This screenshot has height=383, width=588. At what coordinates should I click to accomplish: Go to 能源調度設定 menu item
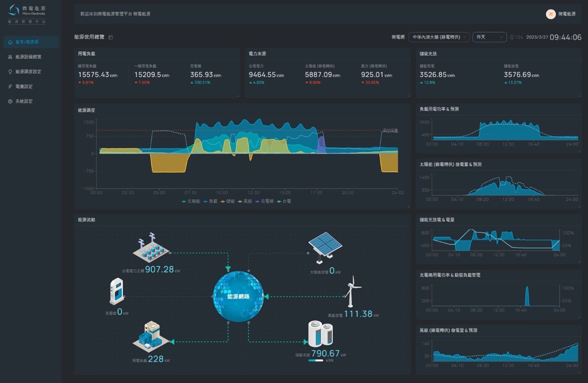pyautogui.click(x=28, y=72)
